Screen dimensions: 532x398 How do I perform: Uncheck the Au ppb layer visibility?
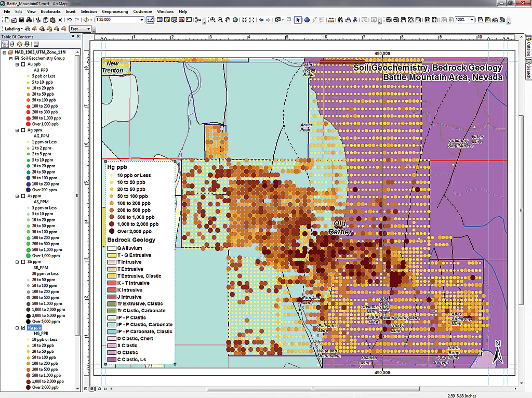23,64
